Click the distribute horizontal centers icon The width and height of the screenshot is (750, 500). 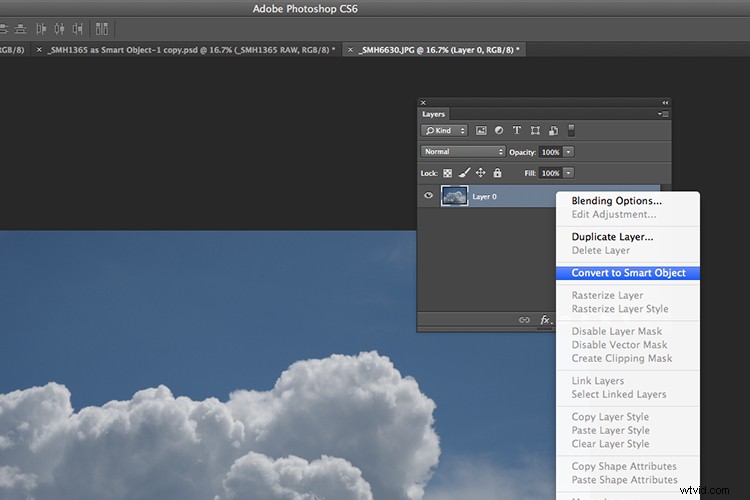[59, 29]
